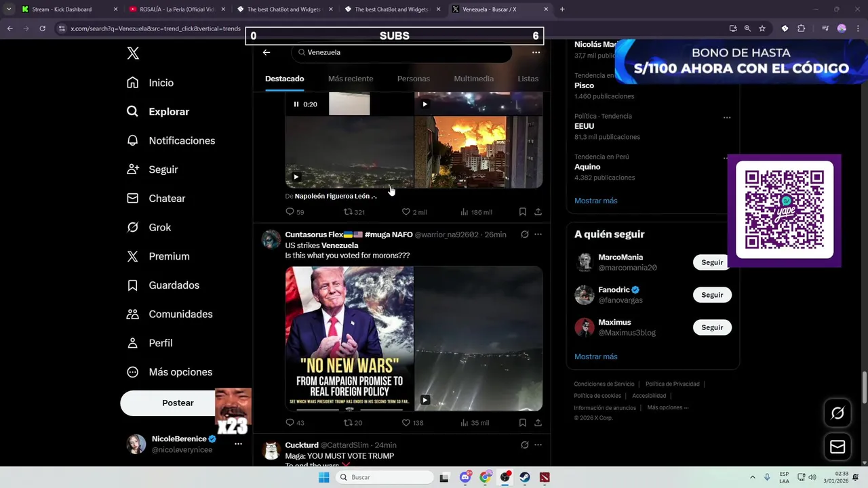Screen dimensions: 868x488
Task: Open search settings three-dot menu
Action: [x=536, y=52]
